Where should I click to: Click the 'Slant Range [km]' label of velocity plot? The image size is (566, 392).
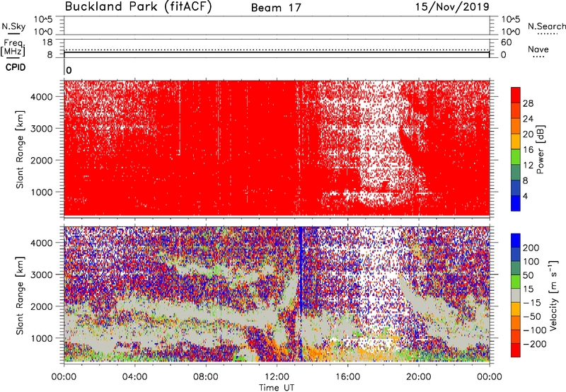coord(20,295)
